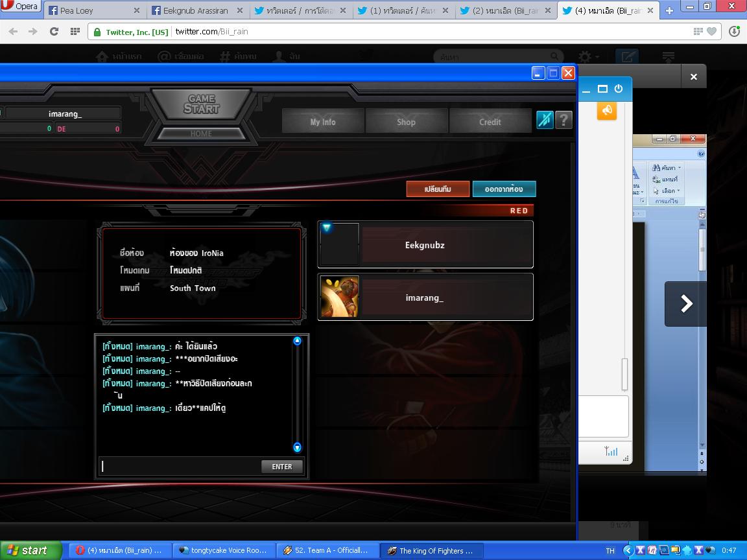The image size is (747, 560).
Task: Click the red change team (เปลี่ยนทีม) button
Action: (x=438, y=189)
